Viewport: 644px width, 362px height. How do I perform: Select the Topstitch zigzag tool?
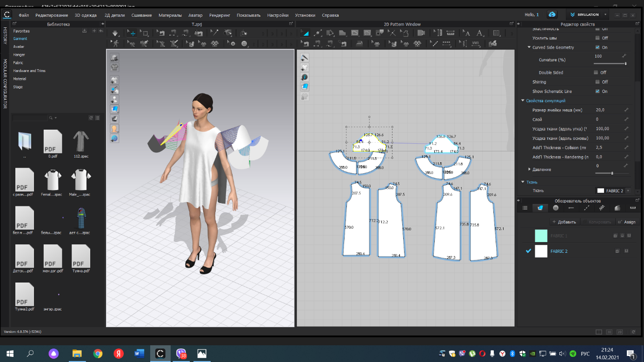click(476, 43)
